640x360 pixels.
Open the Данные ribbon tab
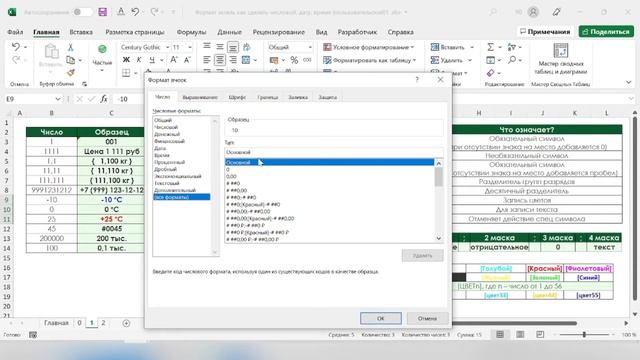click(229, 32)
